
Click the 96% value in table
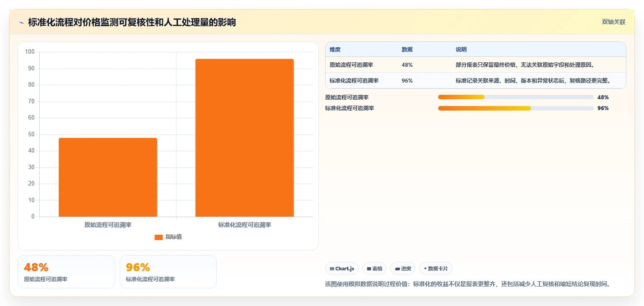tap(407, 81)
